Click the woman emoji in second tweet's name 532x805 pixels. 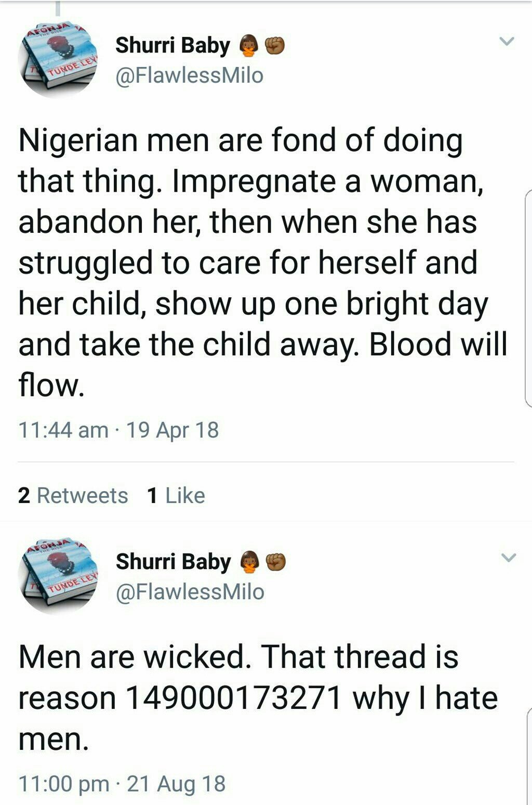pos(250,562)
